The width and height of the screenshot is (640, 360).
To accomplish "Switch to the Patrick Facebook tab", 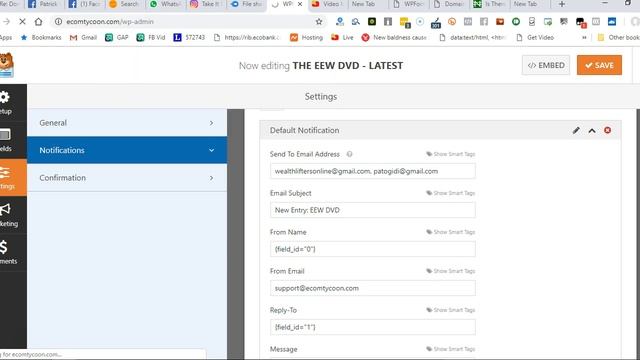I will 43,4.
